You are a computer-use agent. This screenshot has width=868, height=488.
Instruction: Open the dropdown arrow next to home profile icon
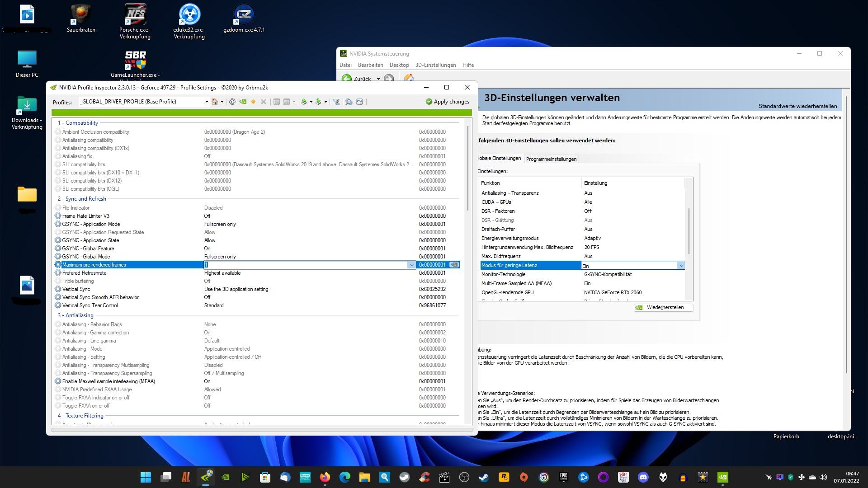222,102
